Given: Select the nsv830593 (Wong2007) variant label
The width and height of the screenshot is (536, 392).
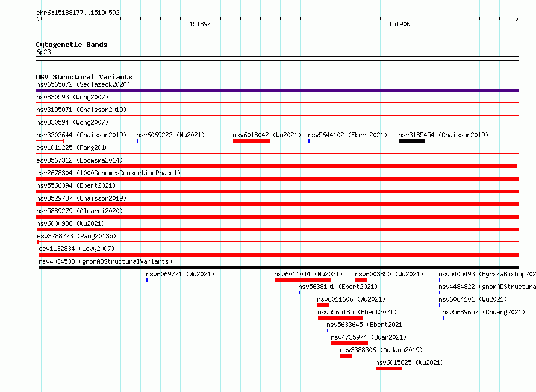Looking at the screenshot, I should pyautogui.click(x=72, y=97).
